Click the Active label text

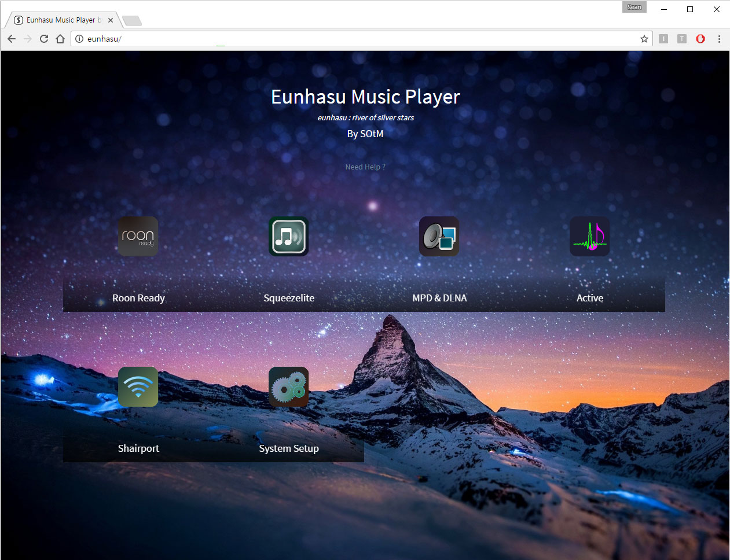pyautogui.click(x=590, y=299)
